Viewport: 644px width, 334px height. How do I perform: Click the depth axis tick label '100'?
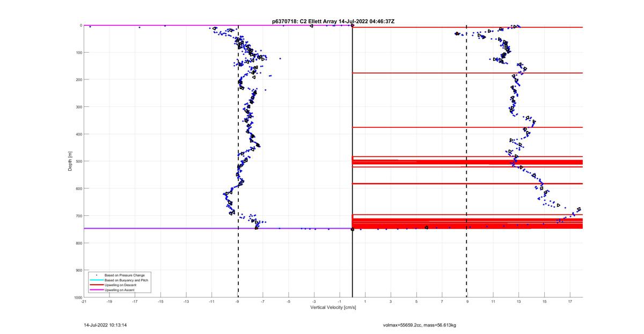78,53
